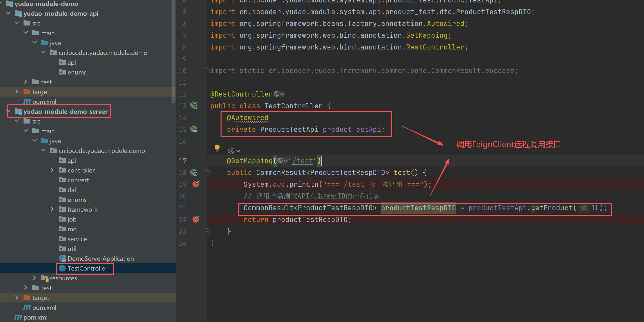Click the yellow lightbulb intention icon

[217, 148]
